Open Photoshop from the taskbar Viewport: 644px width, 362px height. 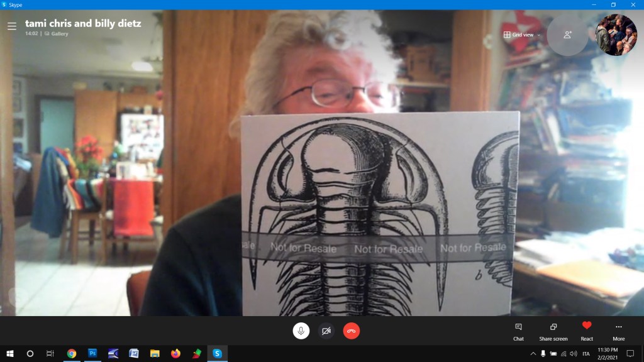92,354
